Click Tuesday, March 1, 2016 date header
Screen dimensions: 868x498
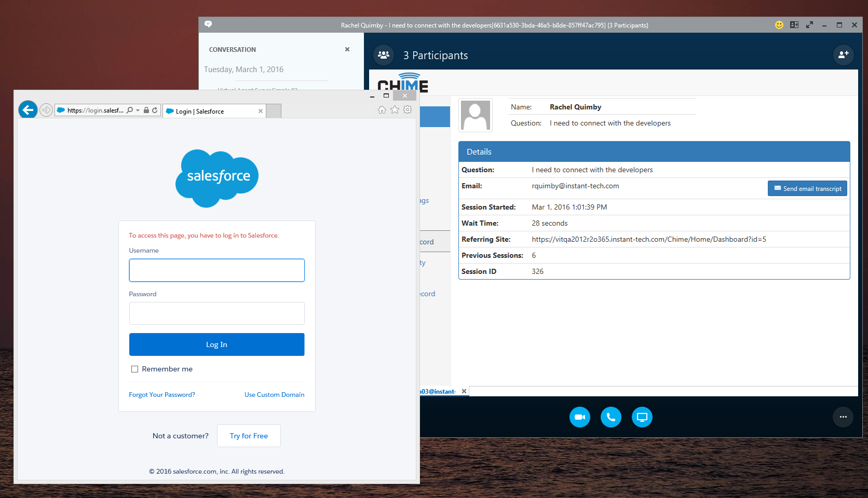point(243,70)
